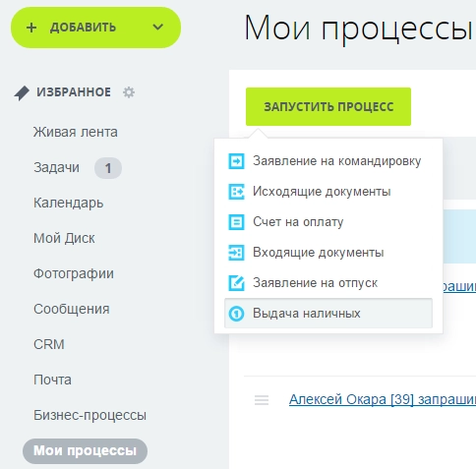Click the ДОБАВИТЬ button label
The height and width of the screenshot is (469, 476).
pyautogui.click(x=83, y=28)
